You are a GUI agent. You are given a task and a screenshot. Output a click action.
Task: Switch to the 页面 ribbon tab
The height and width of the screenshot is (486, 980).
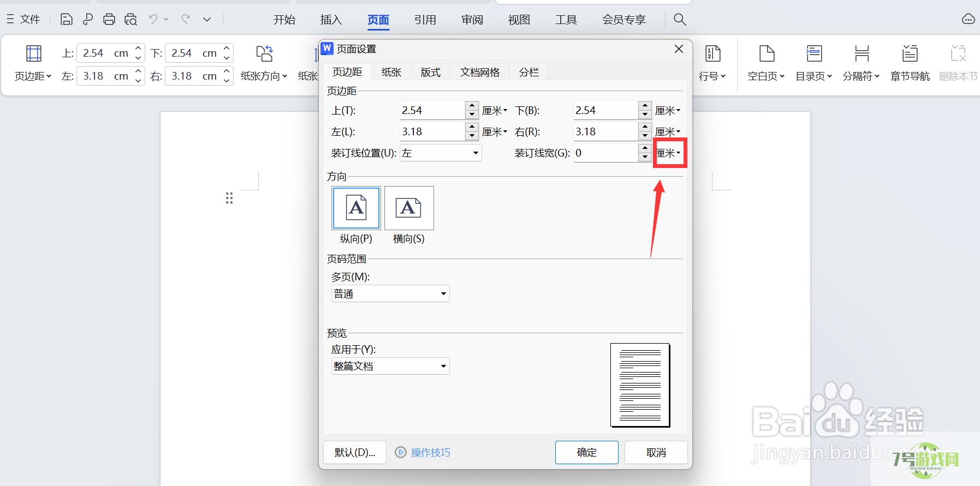(x=378, y=20)
